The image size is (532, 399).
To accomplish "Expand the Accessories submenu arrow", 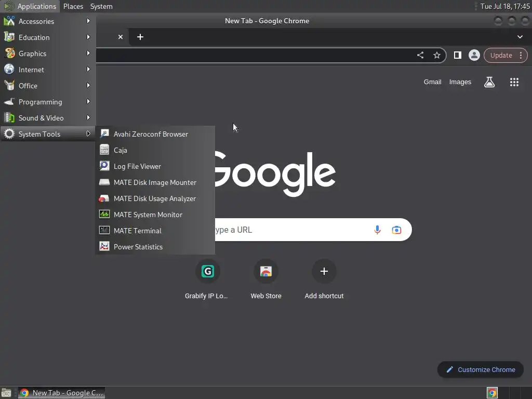I will coord(88,21).
